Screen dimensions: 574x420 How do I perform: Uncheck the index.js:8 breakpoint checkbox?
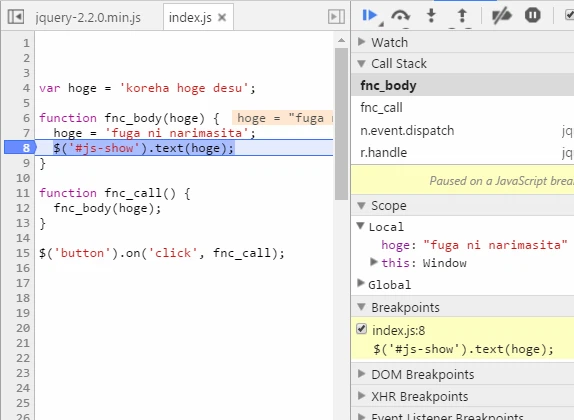click(361, 329)
